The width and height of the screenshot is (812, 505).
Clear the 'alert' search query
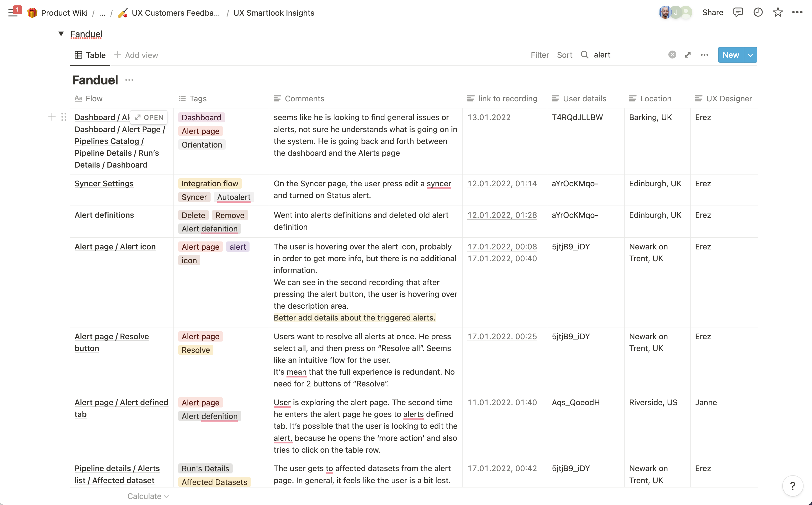pos(672,55)
